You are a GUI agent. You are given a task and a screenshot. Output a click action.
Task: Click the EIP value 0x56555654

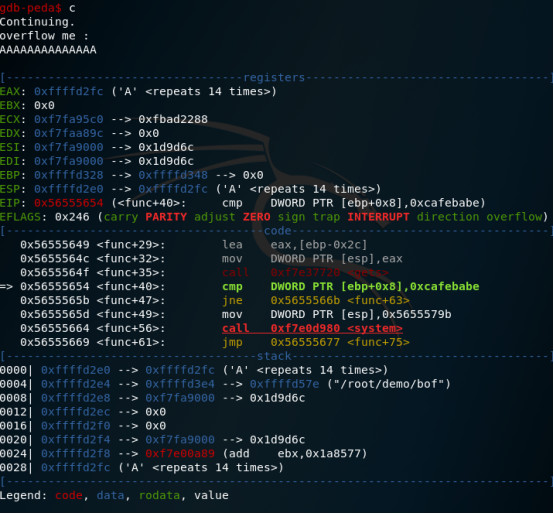click(69, 203)
